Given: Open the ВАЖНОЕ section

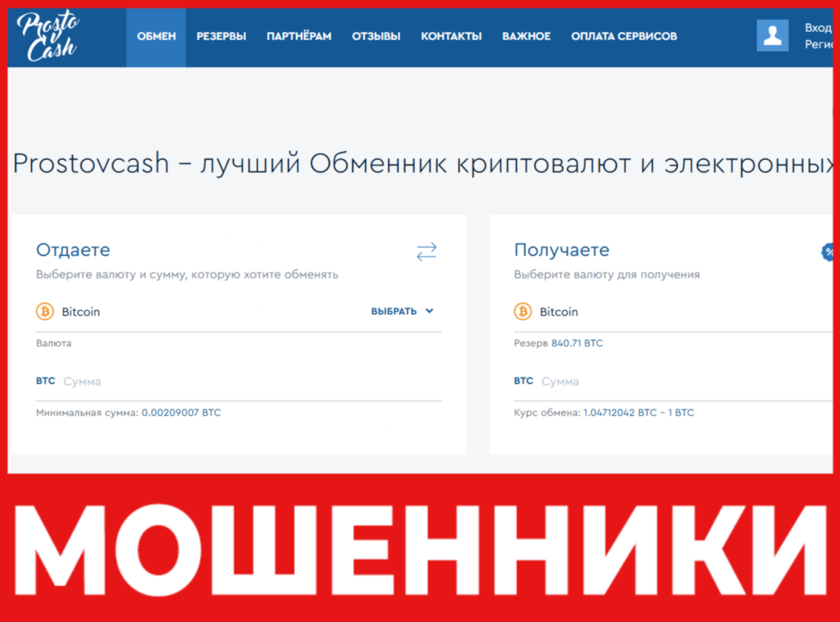Looking at the screenshot, I should pos(526,36).
